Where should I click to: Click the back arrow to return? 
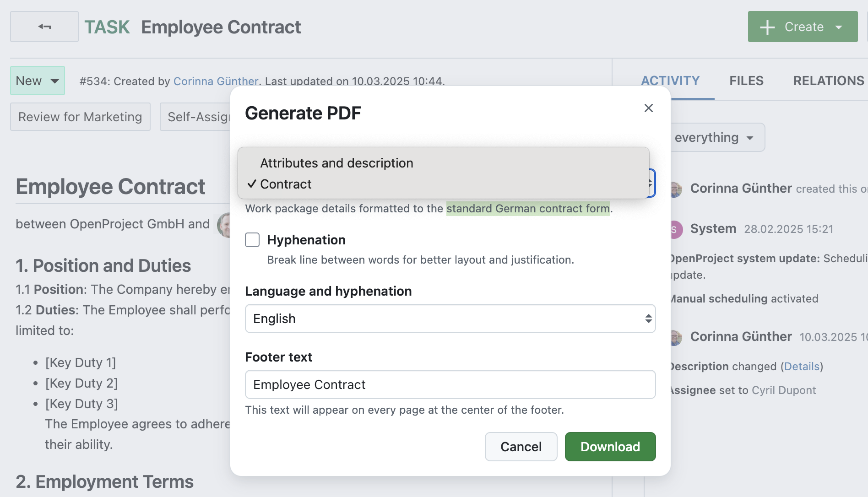(x=44, y=27)
